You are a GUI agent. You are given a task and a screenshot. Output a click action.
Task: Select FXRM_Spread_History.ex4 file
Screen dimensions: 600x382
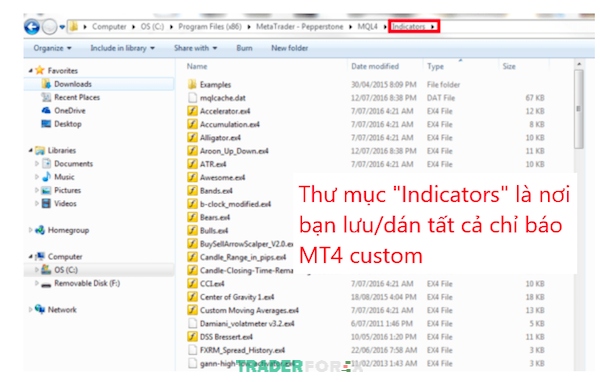pyautogui.click(x=242, y=350)
